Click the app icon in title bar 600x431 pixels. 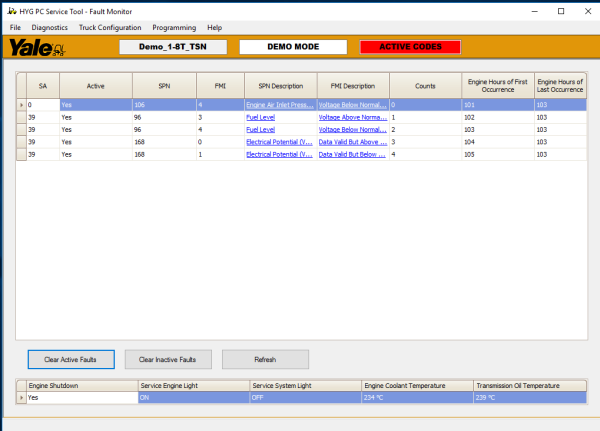[12, 11]
